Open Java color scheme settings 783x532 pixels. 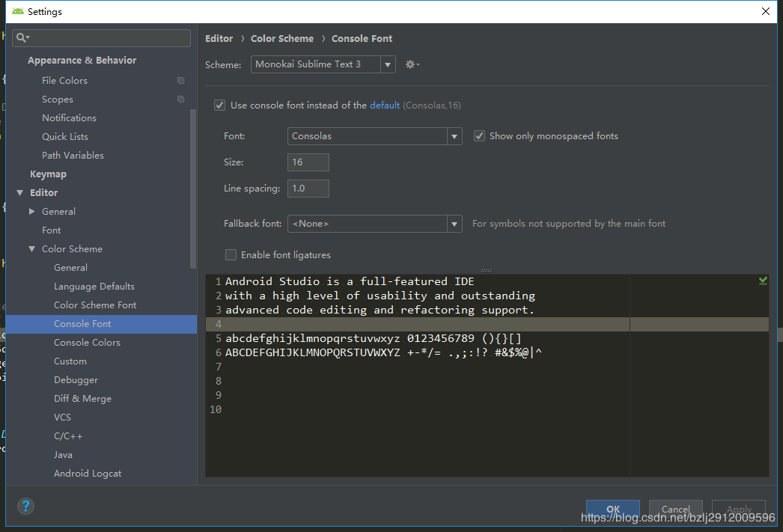pyautogui.click(x=63, y=455)
